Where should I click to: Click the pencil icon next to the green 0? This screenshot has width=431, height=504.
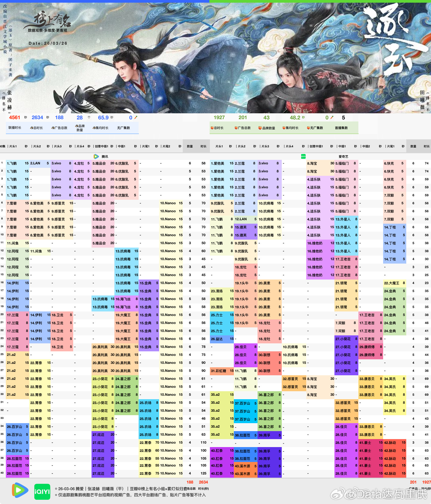point(332,117)
